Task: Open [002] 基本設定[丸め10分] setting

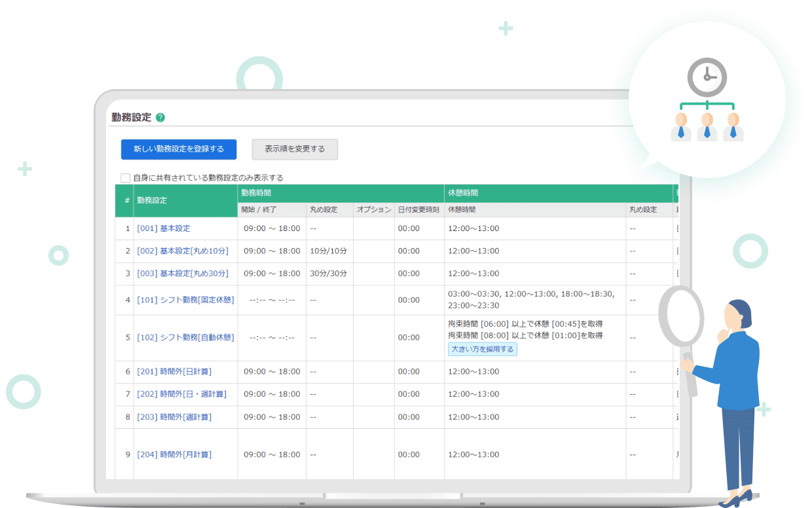Action: [x=183, y=251]
